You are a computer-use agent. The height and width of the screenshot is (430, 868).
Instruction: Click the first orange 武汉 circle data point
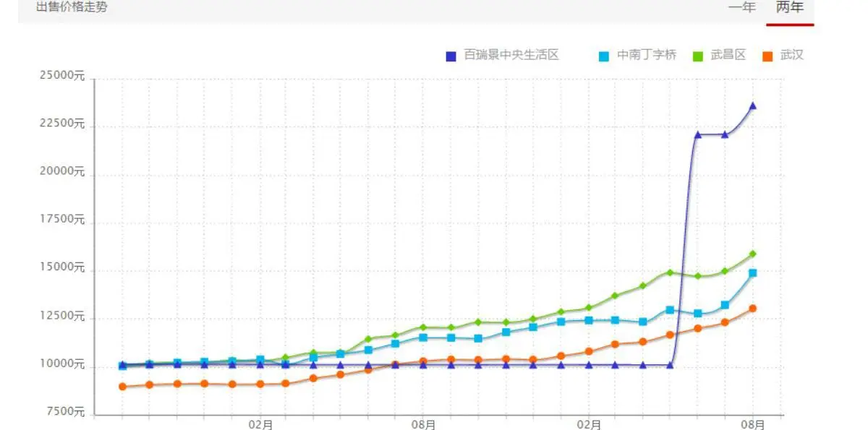coord(122,387)
